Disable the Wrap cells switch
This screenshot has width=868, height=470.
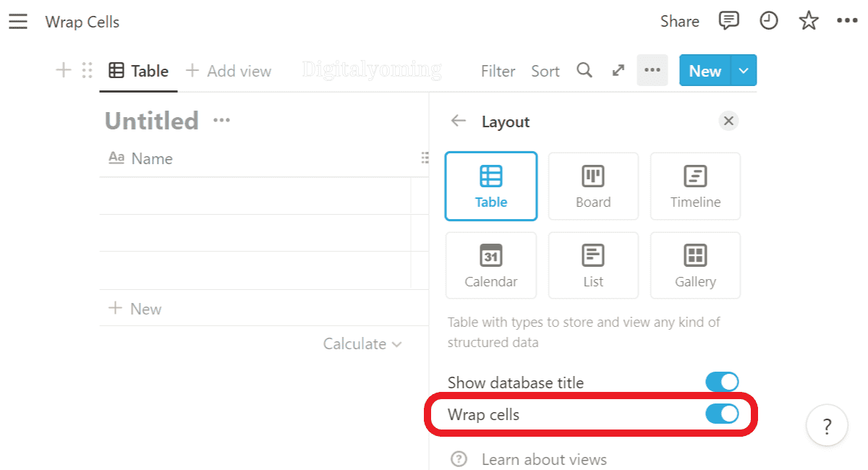tap(721, 414)
